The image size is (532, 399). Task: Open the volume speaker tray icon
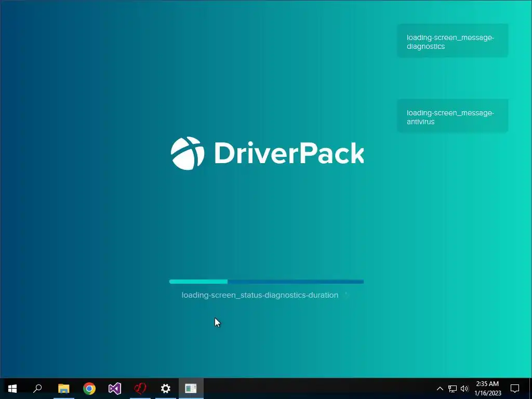point(464,389)
